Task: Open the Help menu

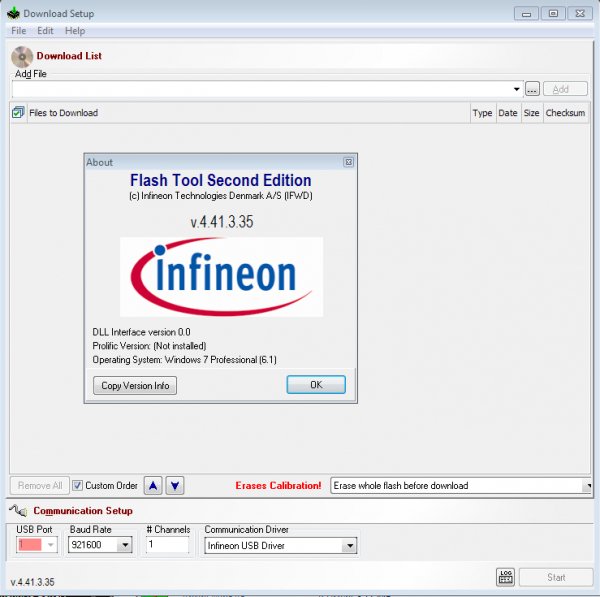Action: click(75, 31)
